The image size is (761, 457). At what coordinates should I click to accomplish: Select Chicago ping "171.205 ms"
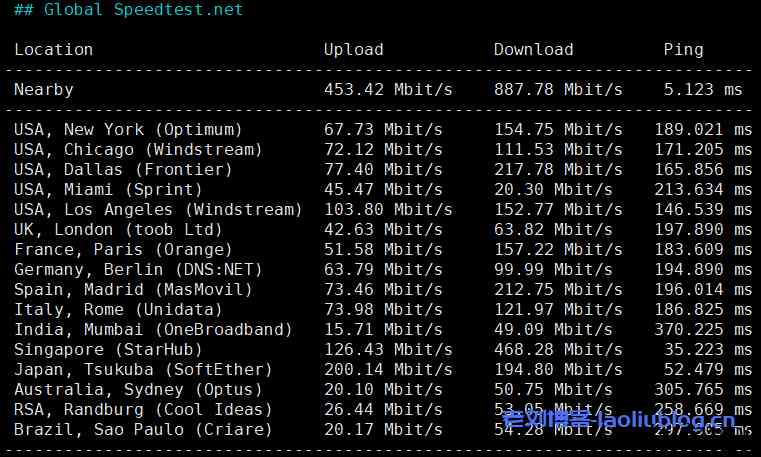(x=703, y=149)
